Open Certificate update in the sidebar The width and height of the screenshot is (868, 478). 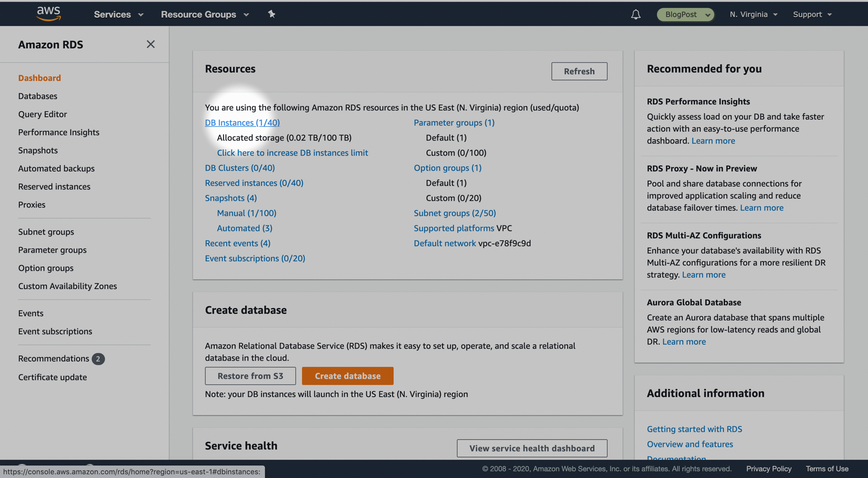53,377
